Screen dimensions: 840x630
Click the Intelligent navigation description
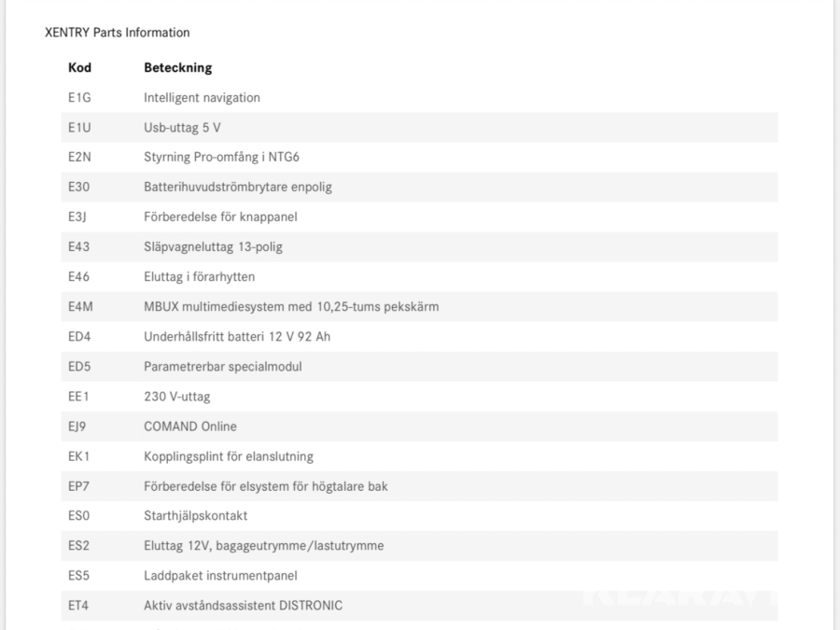click(x=202, y=97)
